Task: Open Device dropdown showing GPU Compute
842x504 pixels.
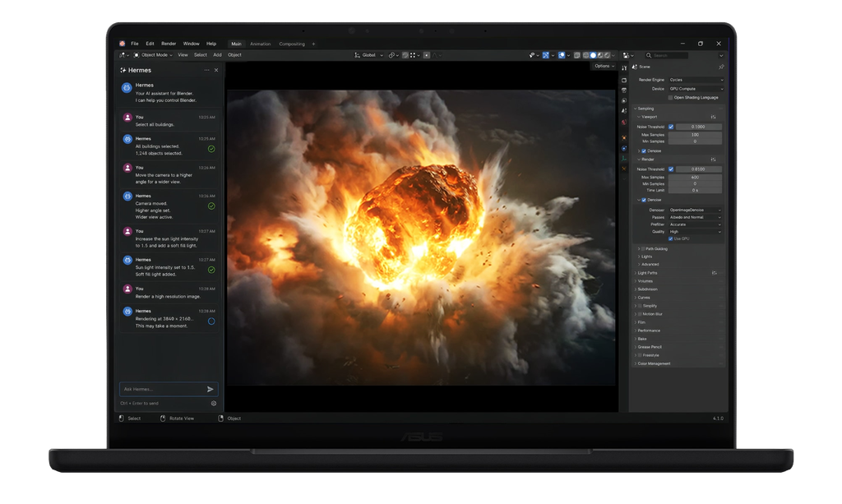Action: (x=696, y=89)
